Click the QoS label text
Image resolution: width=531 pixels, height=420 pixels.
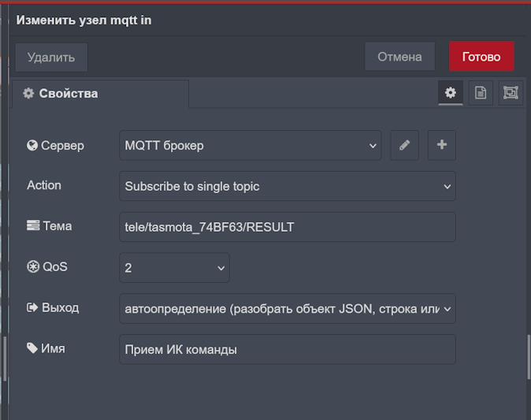click(55, 267)
